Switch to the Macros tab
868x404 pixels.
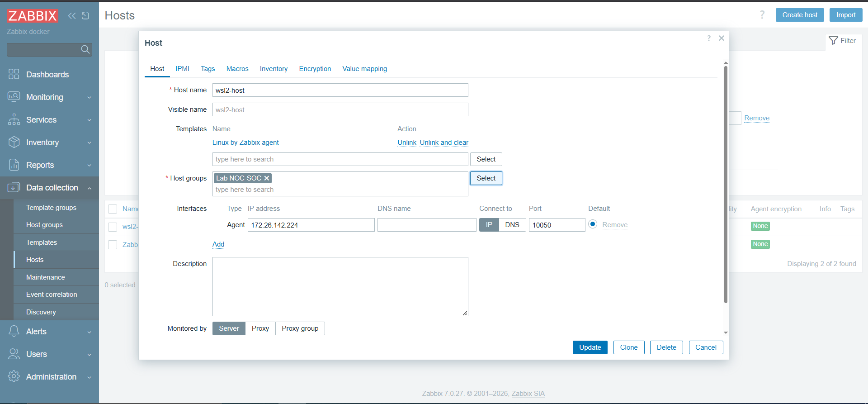tap(237, 69)
